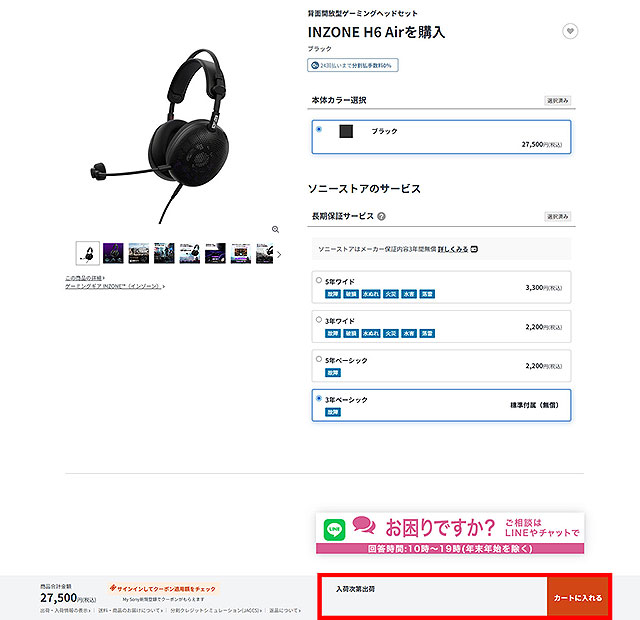Image resolution: width=640 pixels, height=620 pixels.
Task: Click the installment payment badge icon
Action: [x=315, y=65]
